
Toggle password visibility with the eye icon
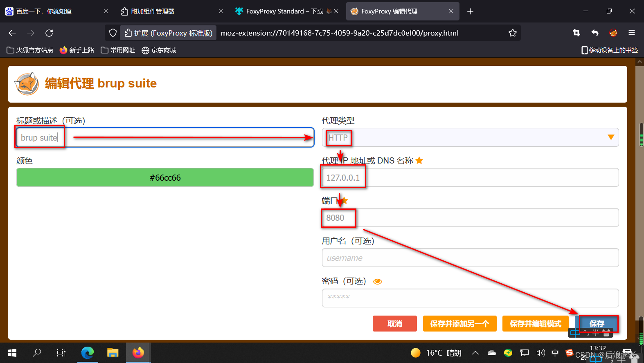(x=378, y=282)
